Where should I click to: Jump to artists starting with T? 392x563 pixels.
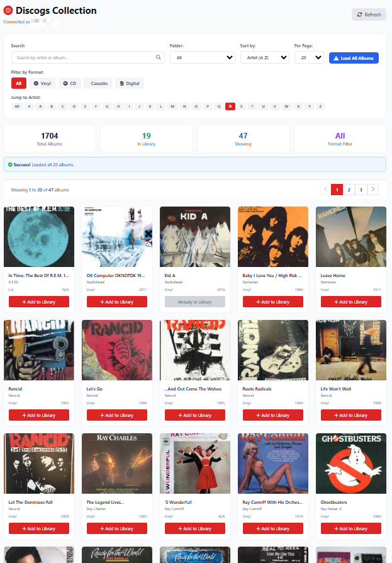(252, 106)
